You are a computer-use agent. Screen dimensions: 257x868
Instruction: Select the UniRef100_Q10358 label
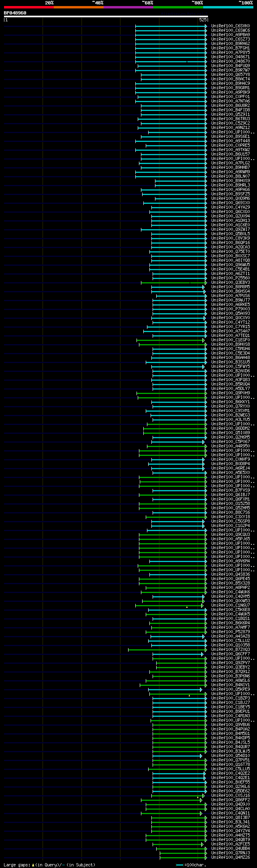[230, 645]
